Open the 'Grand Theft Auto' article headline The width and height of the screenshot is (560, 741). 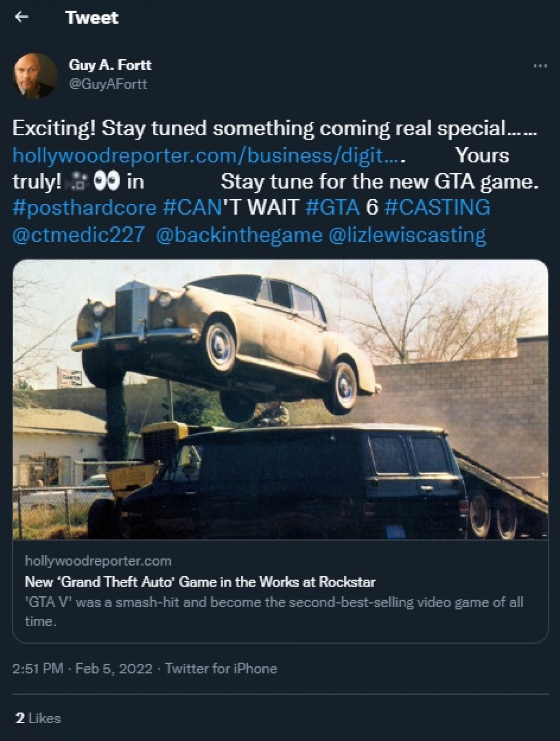coord(200,582)
